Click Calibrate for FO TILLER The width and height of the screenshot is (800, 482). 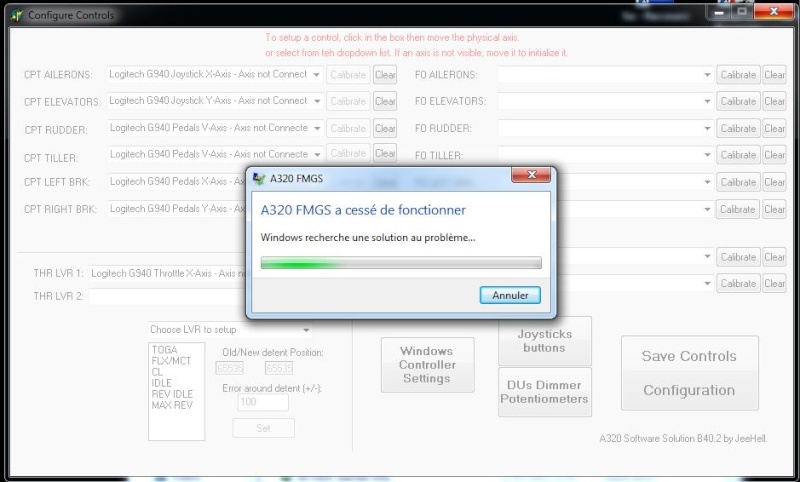click(738, 155)
